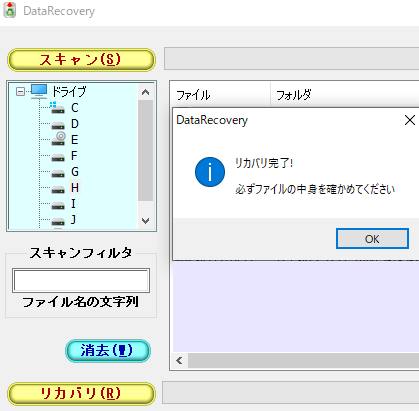This screenshot has height=411, width=419.
Task: Focus the スキャンフィルタ text field
Action: [81, 281]
